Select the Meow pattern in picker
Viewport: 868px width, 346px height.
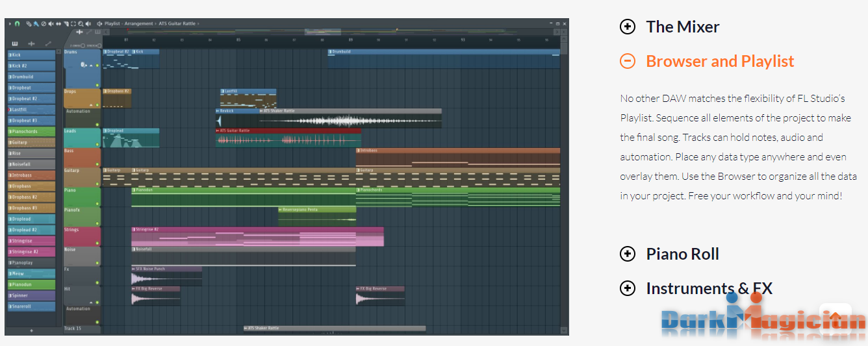coord(31,274)
